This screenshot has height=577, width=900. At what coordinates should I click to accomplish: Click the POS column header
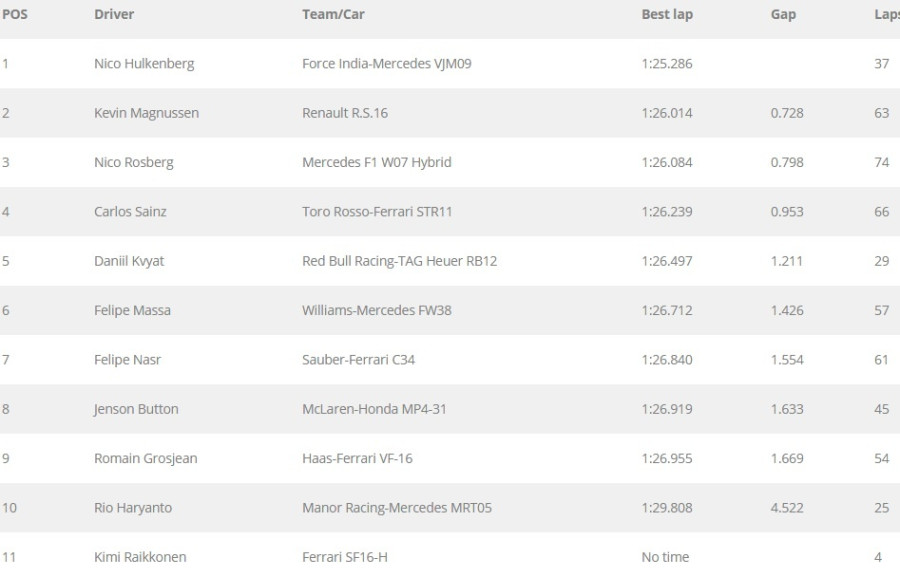tap(15, 14)
